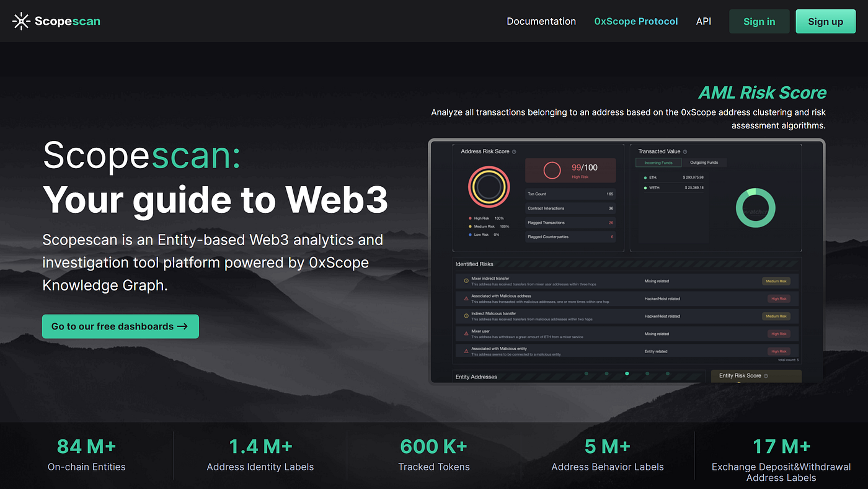The height and width of the screenshot is (489, 868).
Task: Click the Entity Risk Score help icon
Action: [x=766, y=375]
